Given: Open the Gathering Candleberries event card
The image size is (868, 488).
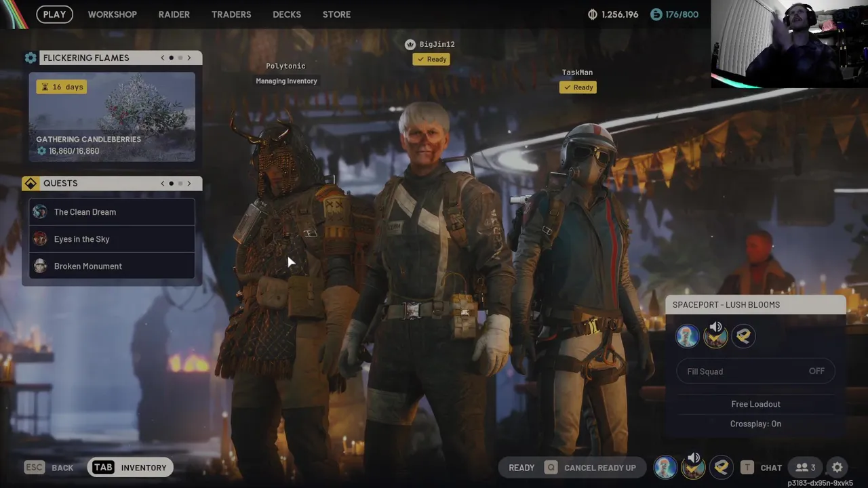Looking at the screenshot, I should point(112,117).
